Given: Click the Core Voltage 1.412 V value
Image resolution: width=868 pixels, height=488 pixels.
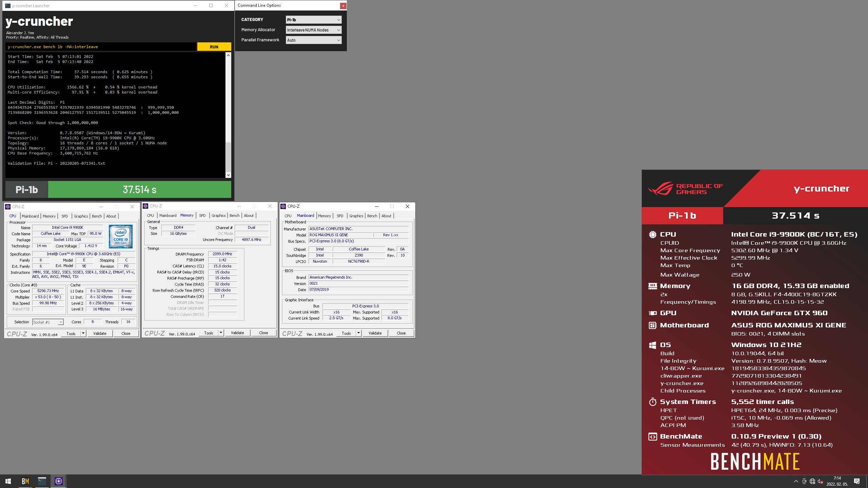Looking at the screenshot, I should pyautogui.click(x=91, y=246).
